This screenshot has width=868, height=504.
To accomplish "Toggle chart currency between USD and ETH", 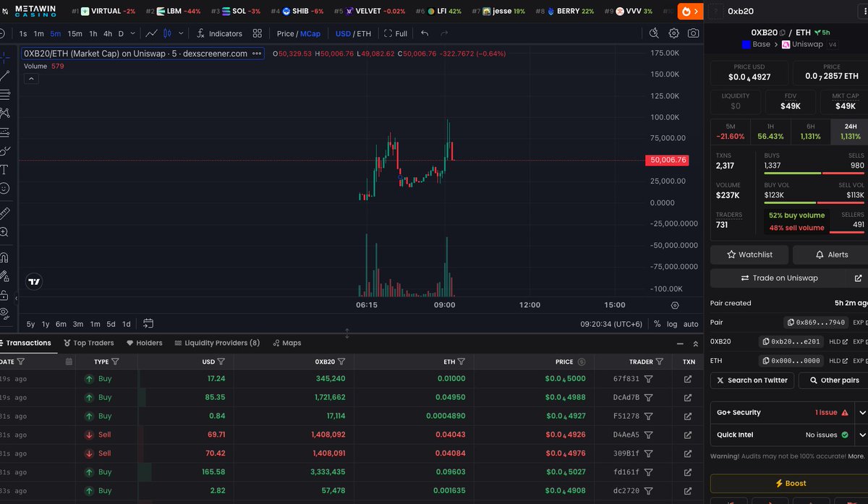I will [x=353, y=33].
